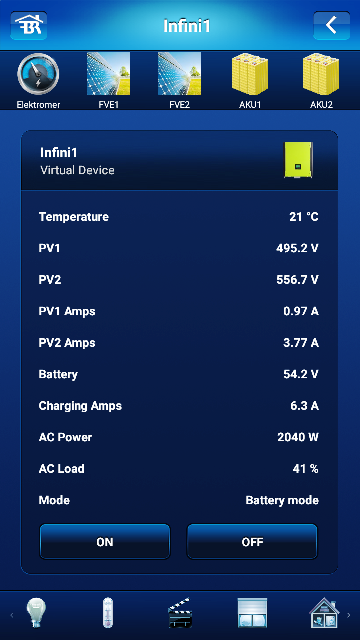360x640 pixels.
Task: Show previous items with the bottom-bar left arrow
Action: [x=11, y=615]
